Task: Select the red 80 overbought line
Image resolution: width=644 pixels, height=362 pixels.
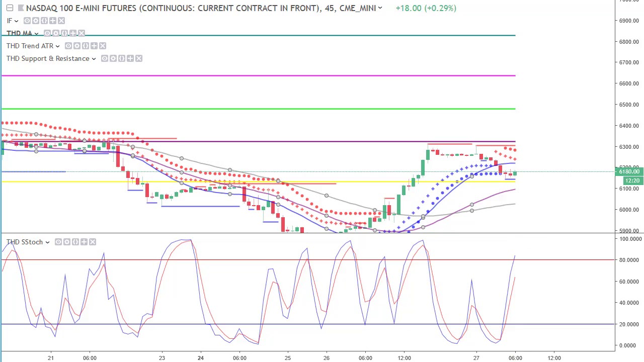Action: click(308, 260)
